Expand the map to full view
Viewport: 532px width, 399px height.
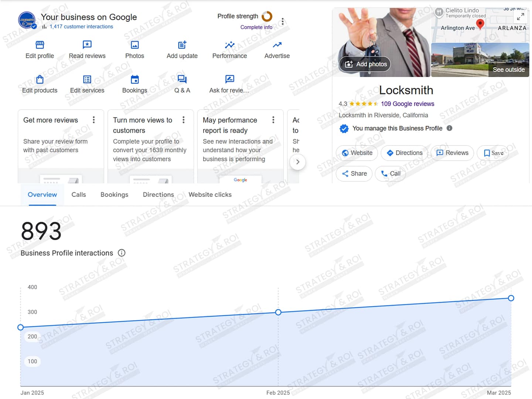520,17
